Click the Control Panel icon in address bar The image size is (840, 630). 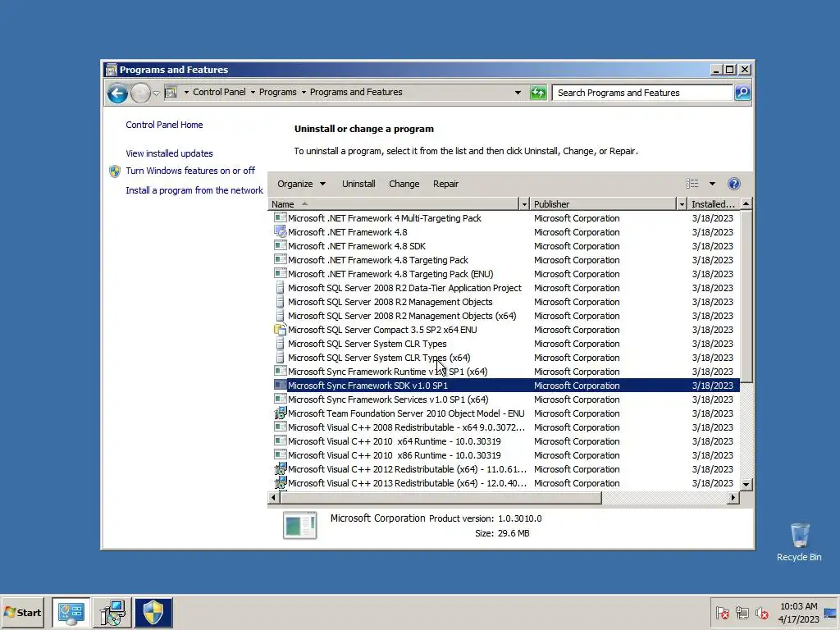coord(171,92)
